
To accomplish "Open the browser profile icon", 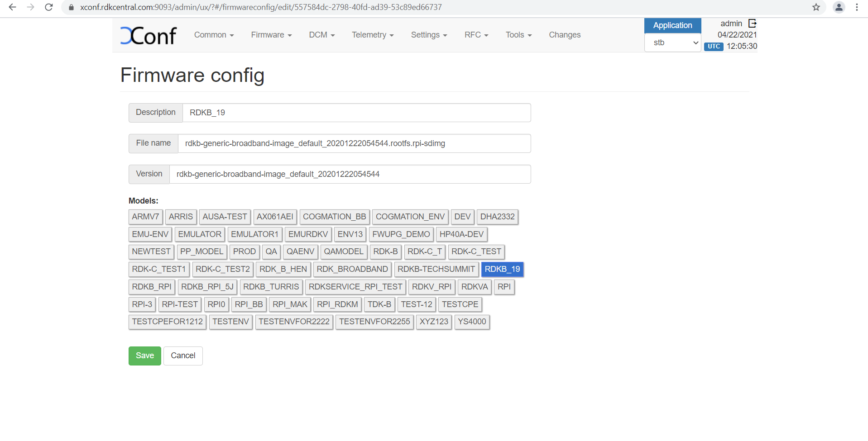I will point(839,7).
